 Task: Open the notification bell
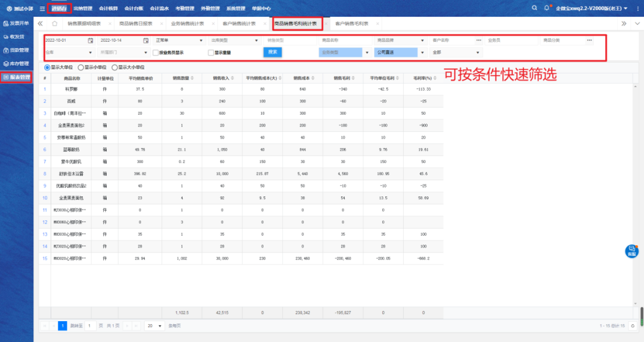tap(547, 8)
